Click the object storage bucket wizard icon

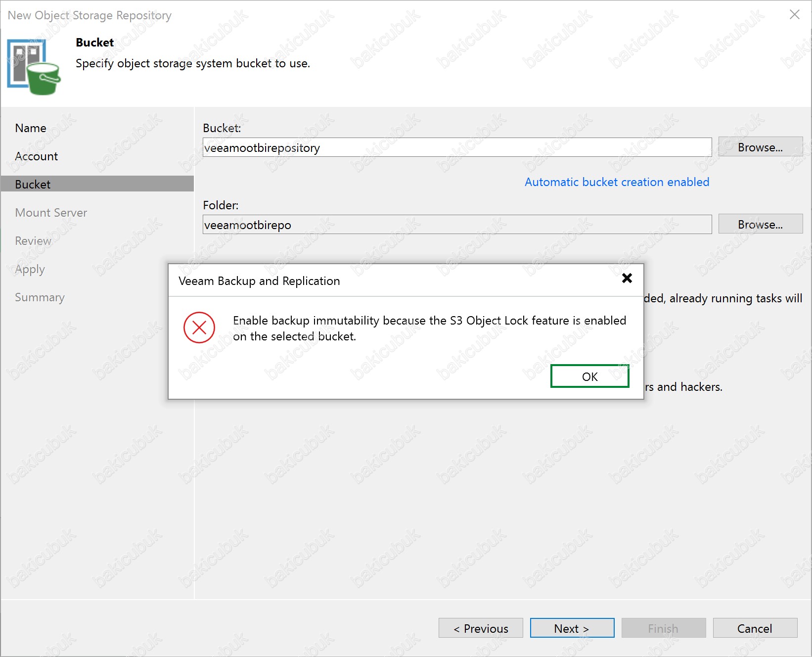click(34, 67)
